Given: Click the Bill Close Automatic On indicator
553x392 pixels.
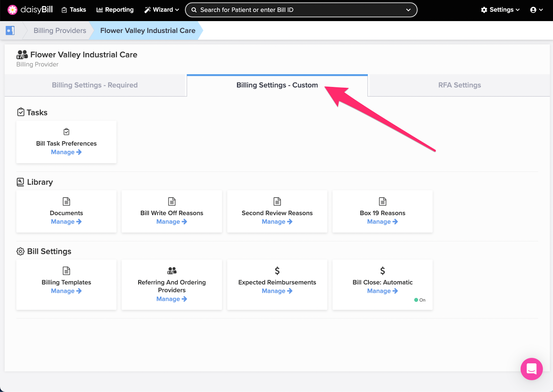Looking at the screenshot, I should coord(420,300).
